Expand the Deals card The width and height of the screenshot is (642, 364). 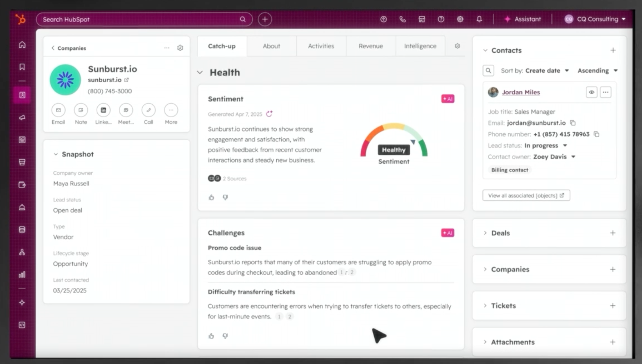(x=485, y=233)
